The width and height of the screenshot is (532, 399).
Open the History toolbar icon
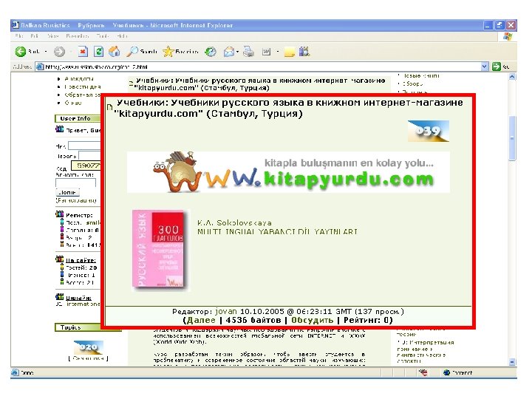tap(211, 52)
